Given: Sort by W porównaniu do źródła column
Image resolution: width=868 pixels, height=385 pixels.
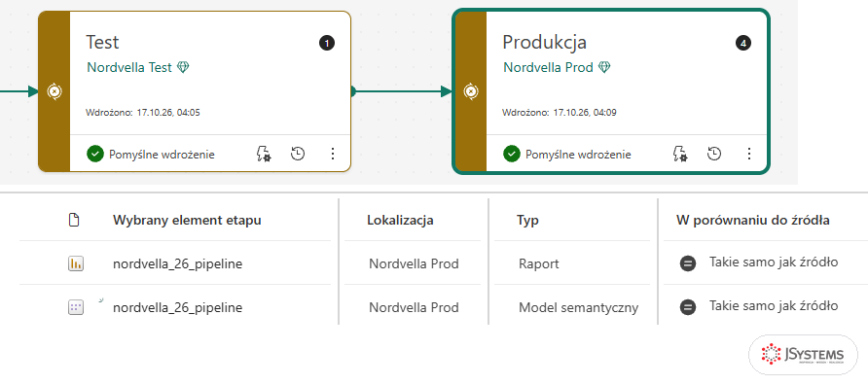Looking at the screenshot, I should 753,220.
